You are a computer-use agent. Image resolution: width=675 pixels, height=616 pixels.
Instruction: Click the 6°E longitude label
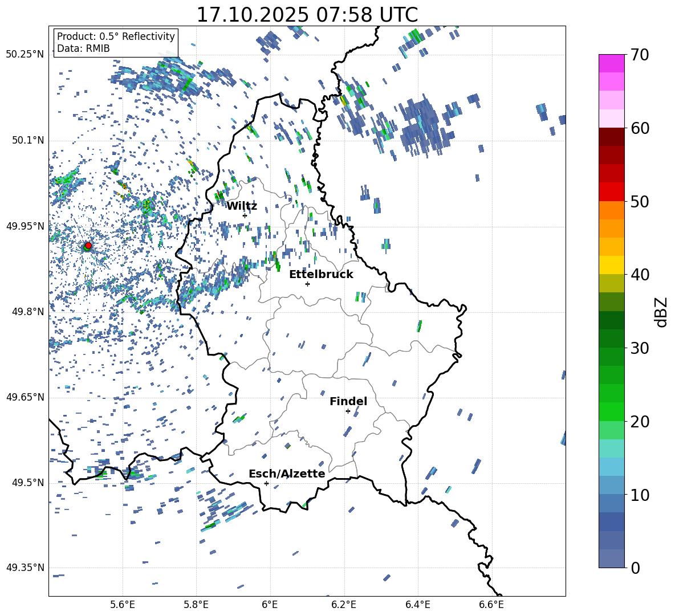pyautogui.click(x=270, y=605)
